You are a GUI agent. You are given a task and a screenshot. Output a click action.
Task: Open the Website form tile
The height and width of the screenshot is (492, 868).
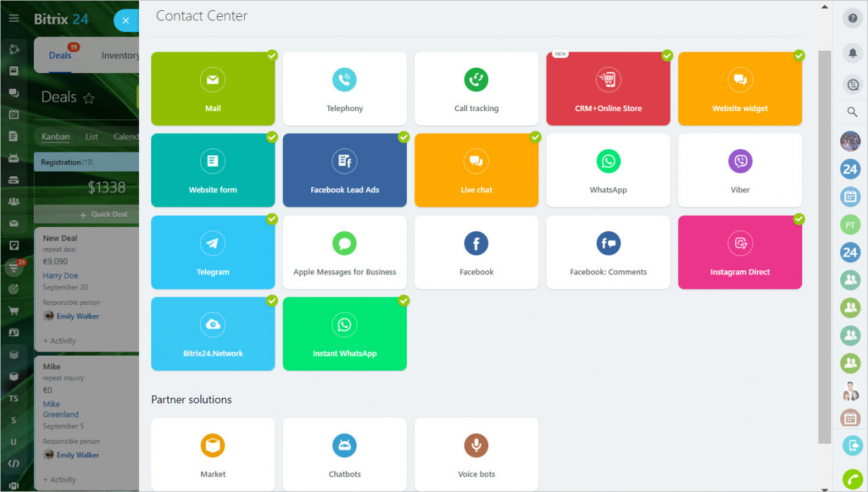pyautogui.click(x=213, y=170)
